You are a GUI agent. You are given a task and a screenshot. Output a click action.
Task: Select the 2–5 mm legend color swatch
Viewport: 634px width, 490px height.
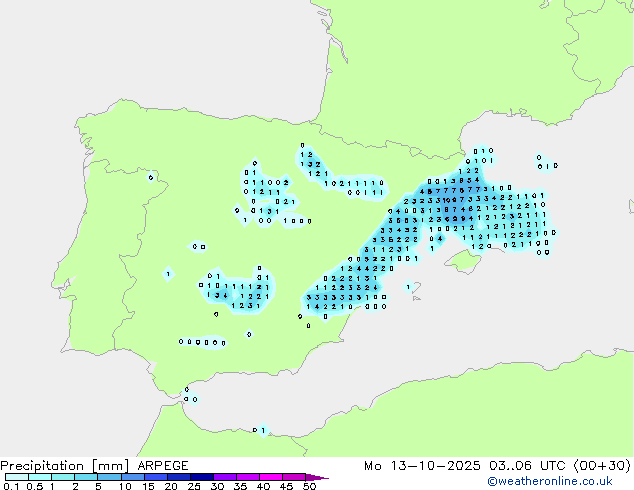coord(86,477)
